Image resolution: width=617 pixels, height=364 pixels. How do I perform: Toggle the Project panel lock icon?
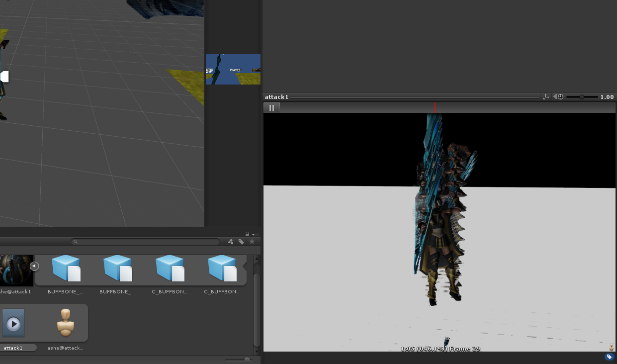247,234
